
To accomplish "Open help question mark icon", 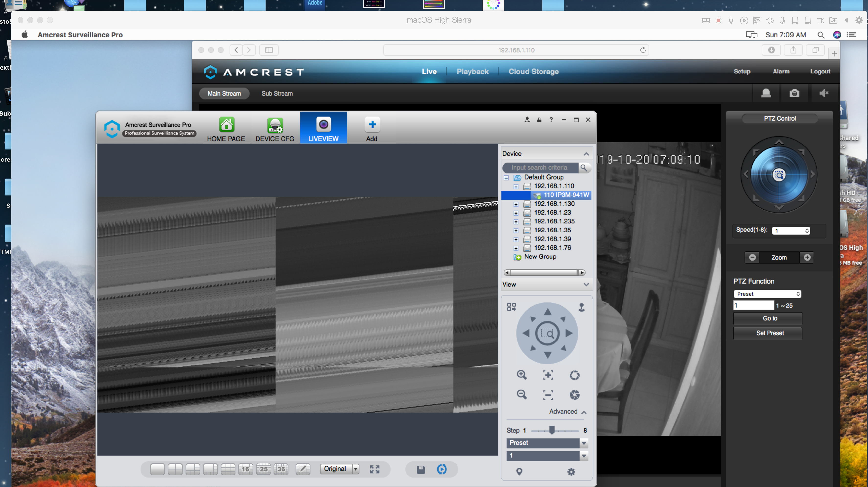I will pyautogui.click(x=551, y=119).
